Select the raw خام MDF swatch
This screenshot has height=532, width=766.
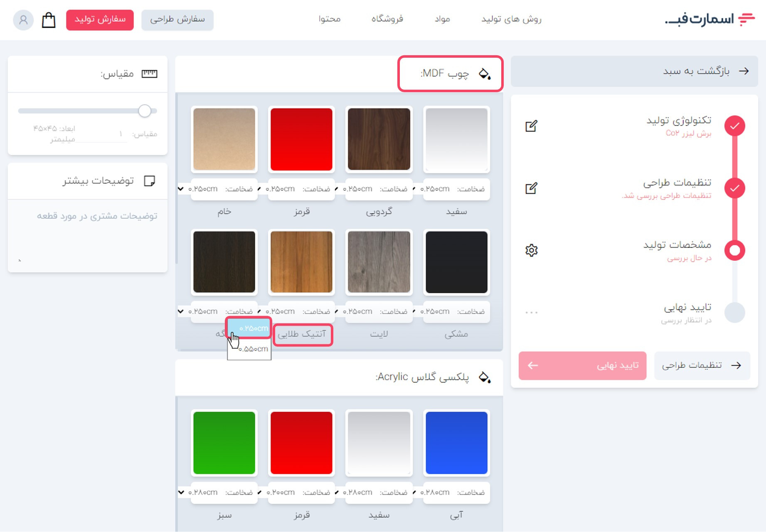click(224, 139)
